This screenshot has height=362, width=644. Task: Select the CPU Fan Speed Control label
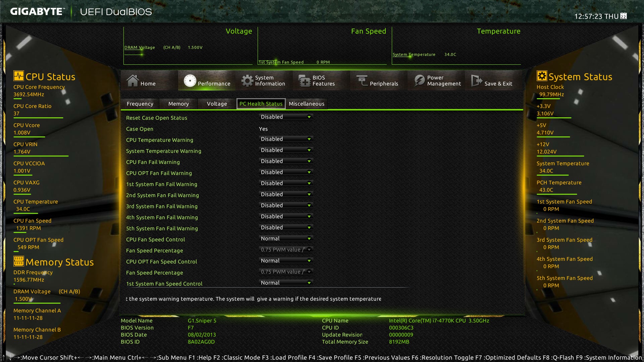coord(156,239)
